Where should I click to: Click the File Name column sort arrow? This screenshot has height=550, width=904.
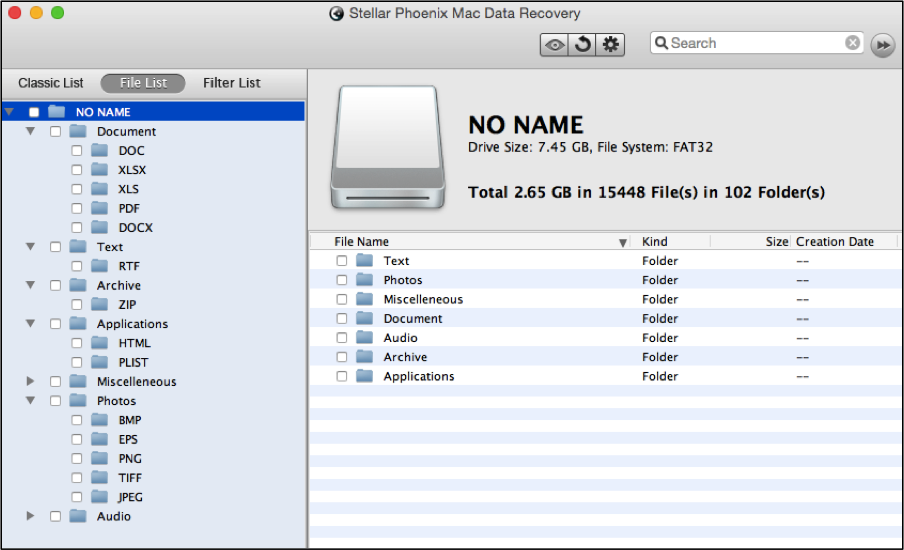tap(623, 243)
